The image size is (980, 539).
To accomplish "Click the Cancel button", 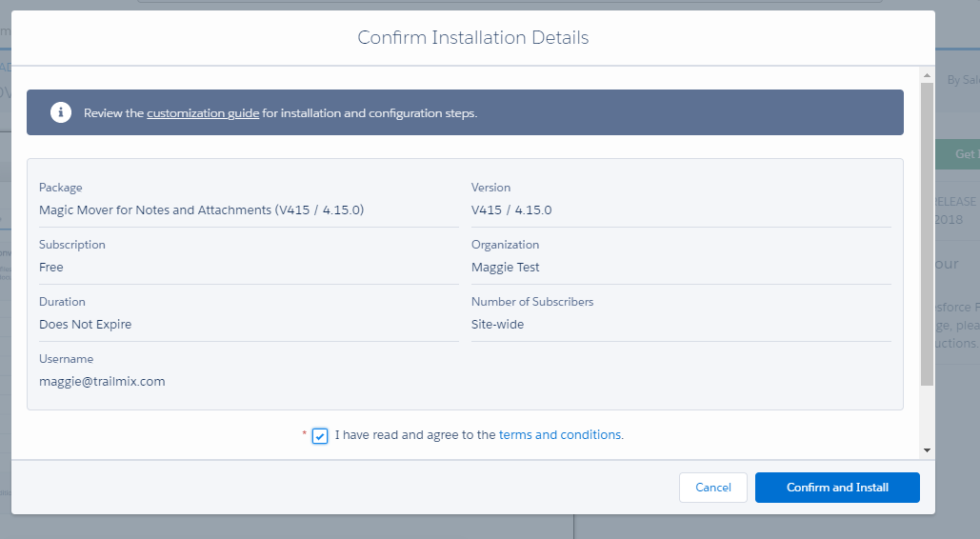I will (712, 488).
